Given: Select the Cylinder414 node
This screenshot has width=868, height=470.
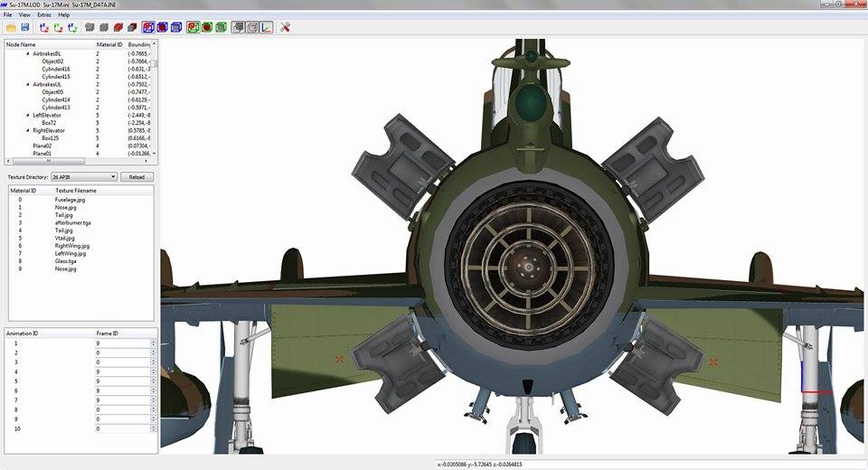Looking at the screenshot, I should click(x=56, y=99).
